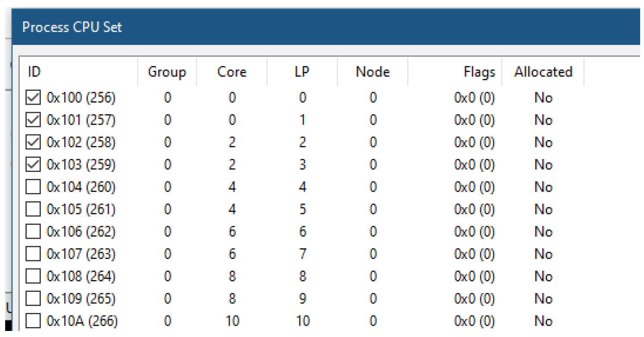644x337 pixels.
Task: Sort by the Allocated column header
Action: click(x=543, y=72)
